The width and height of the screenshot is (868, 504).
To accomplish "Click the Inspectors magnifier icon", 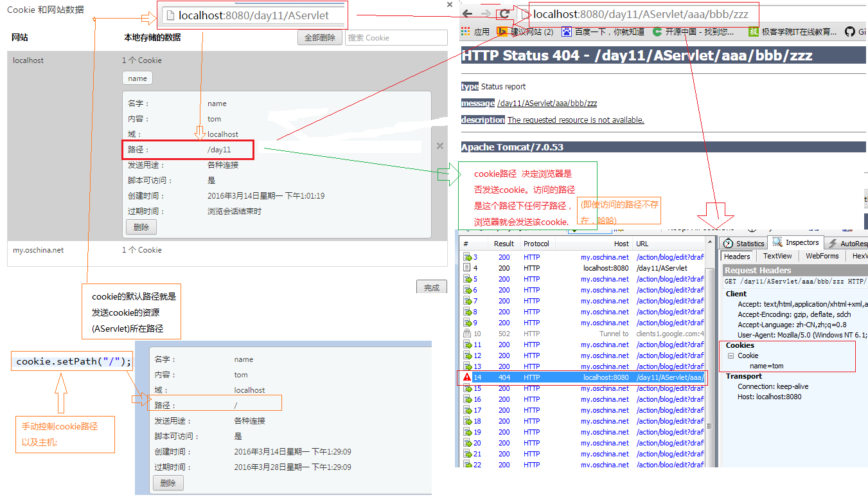I will click(x=777, y=242).
